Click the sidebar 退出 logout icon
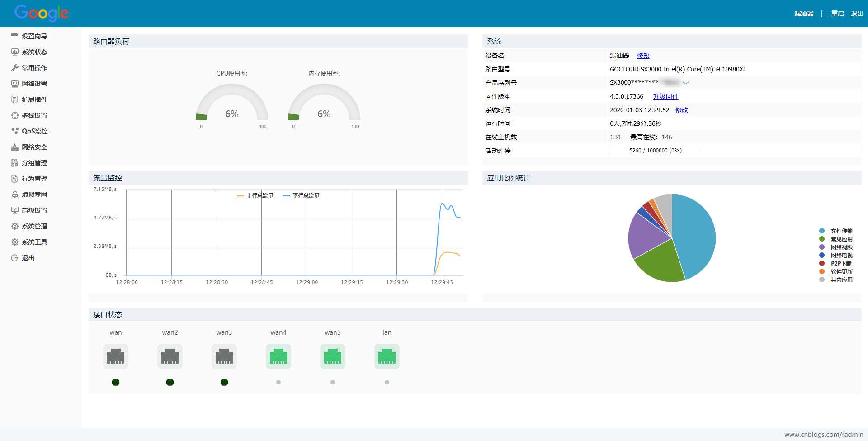868x441 pixels. (14, 258)
